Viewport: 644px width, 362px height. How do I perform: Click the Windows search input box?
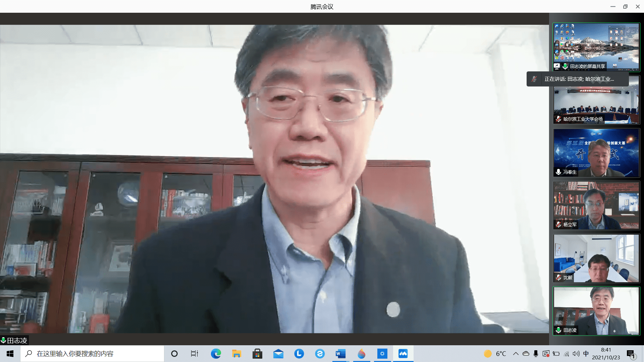(x=92, y=354)
